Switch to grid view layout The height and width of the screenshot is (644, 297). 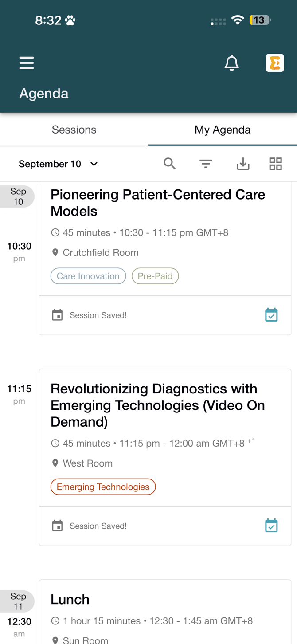tap(276, 164)
